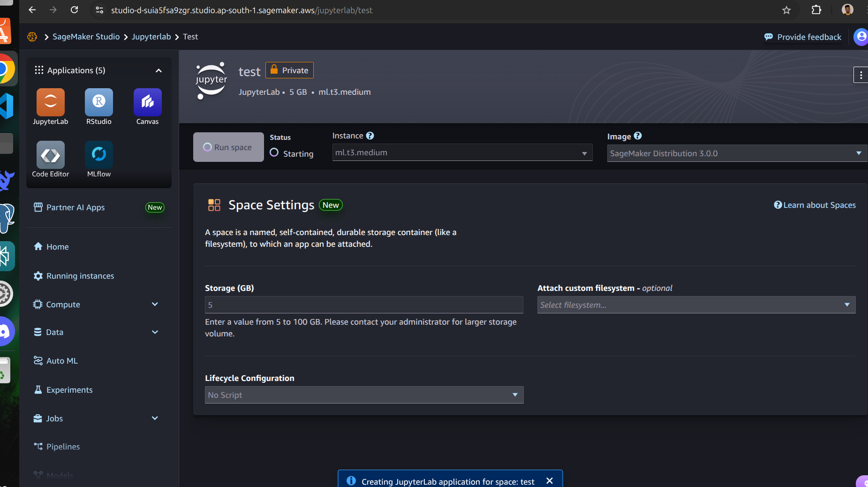Open the SageMaker Distribution image dropdown
The height and width of the screenshot is (487, 868).
(x=737, y=153)
